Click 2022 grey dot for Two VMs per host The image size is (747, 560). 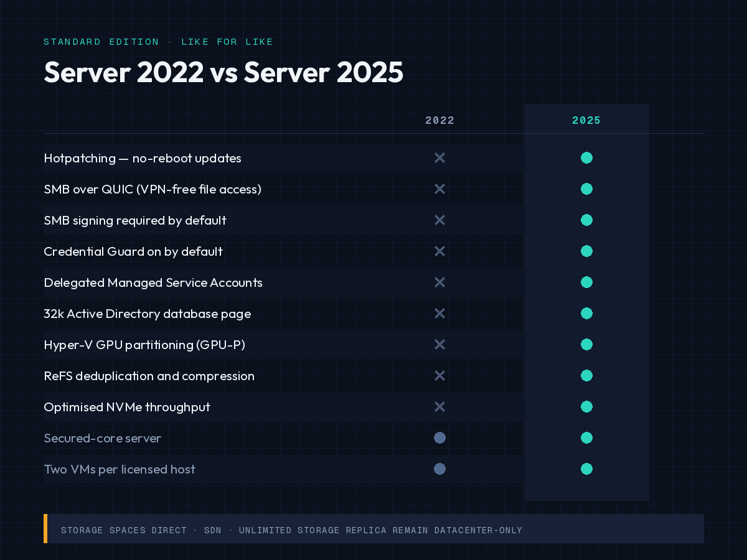(439, 469)
